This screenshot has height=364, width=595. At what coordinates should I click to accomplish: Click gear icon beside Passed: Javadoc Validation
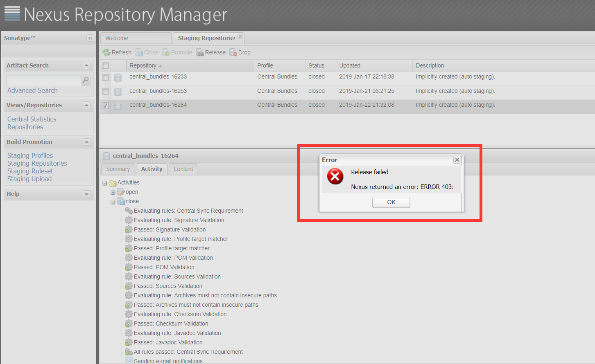pos(129,342)
